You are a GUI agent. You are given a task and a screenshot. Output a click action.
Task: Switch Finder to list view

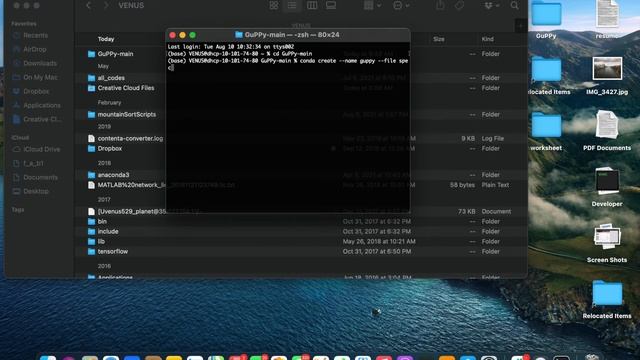[292, 5]
